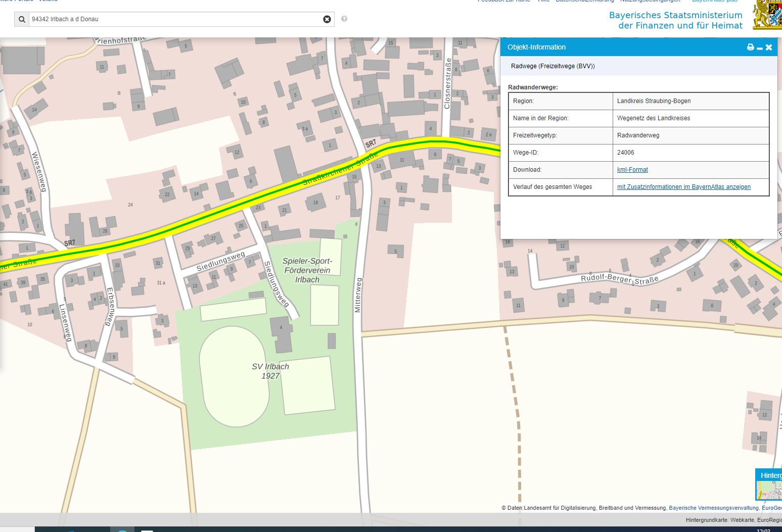Click the 'Landkreis Straubing-Bogen' table cell
The height and width of the screenshot is (532, 782).
point(691,101)
